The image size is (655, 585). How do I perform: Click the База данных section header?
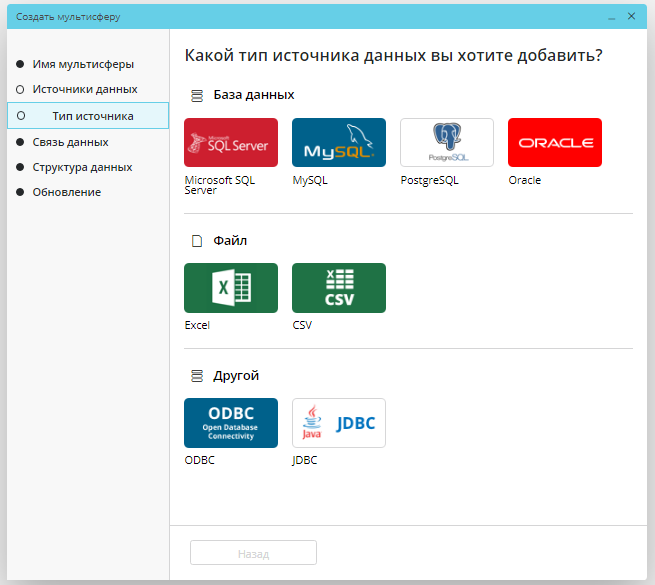pyautogui.click(x=253, y=95)
